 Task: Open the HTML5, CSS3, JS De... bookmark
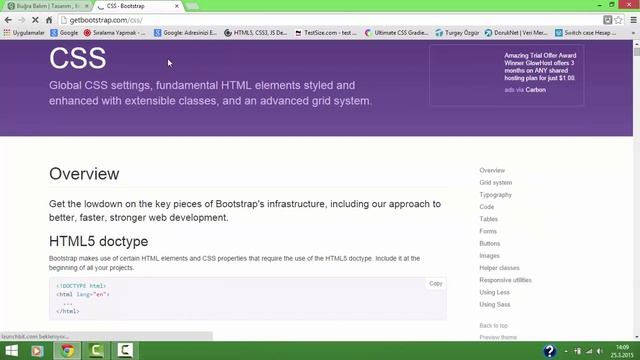(x=256, y=33)
